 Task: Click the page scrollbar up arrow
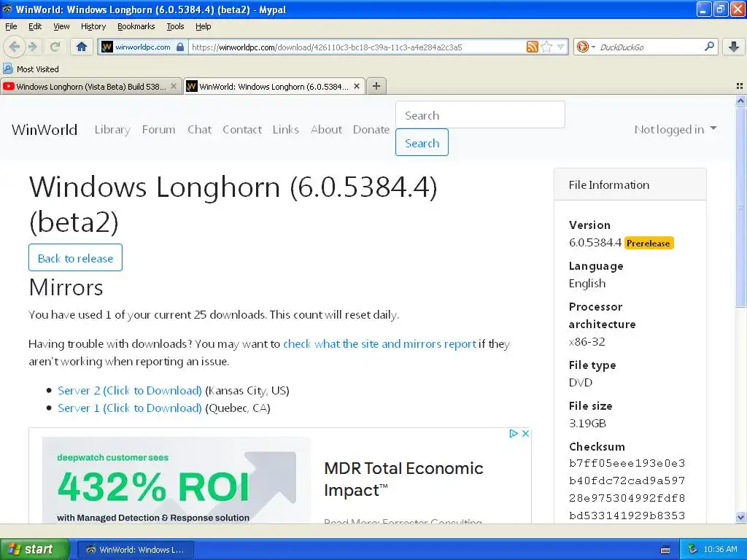[740, 101]
